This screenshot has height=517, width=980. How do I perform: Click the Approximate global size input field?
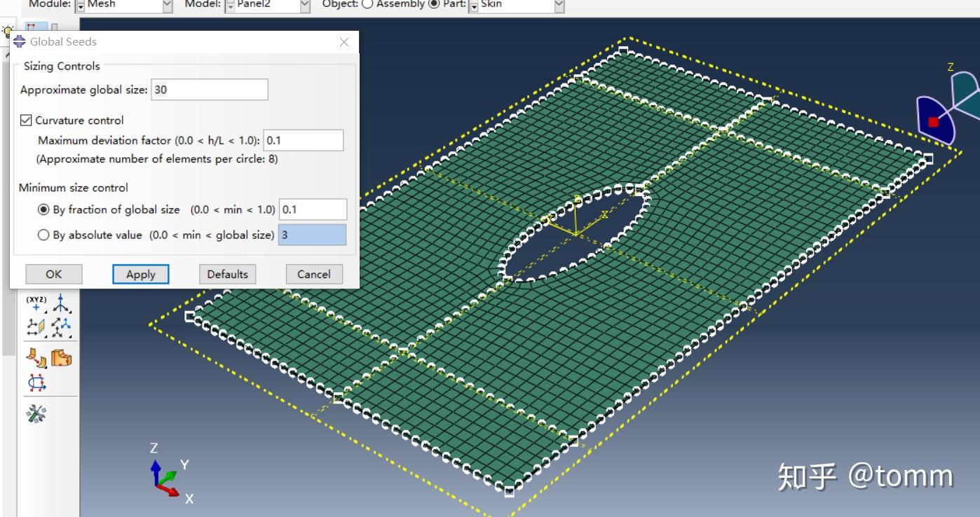[x=209, y=90]
